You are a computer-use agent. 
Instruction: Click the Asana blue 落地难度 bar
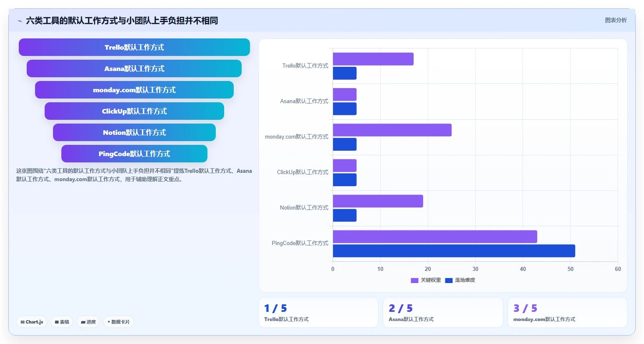pos(345,109)
